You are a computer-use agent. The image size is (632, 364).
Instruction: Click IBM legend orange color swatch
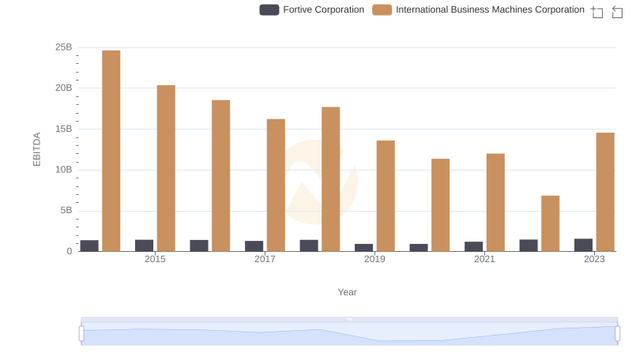382,9
